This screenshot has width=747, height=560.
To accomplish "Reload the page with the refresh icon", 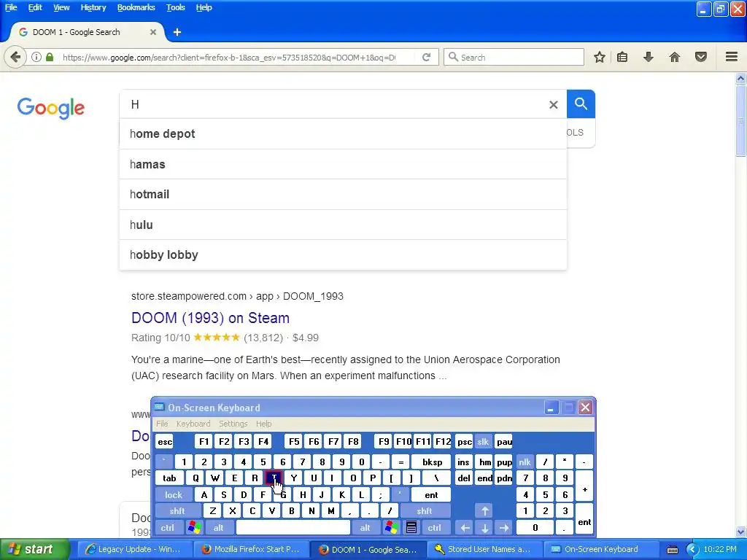I will (426, 57).
